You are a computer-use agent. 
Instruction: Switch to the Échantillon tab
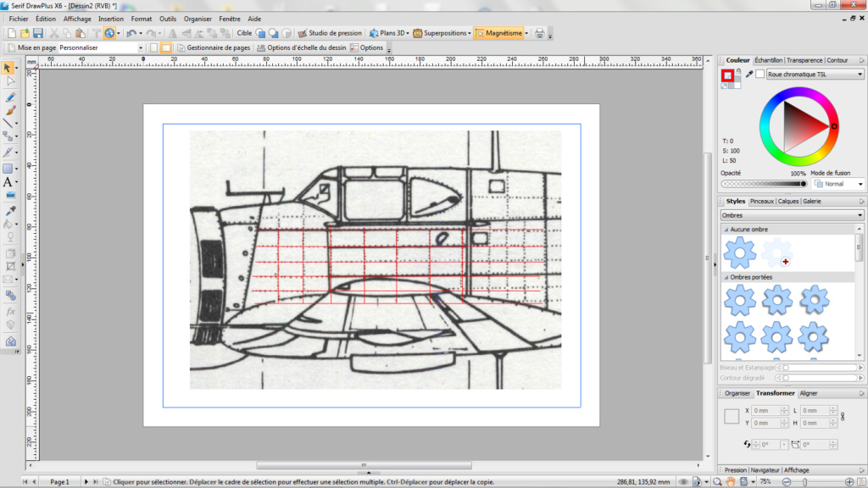768,60
